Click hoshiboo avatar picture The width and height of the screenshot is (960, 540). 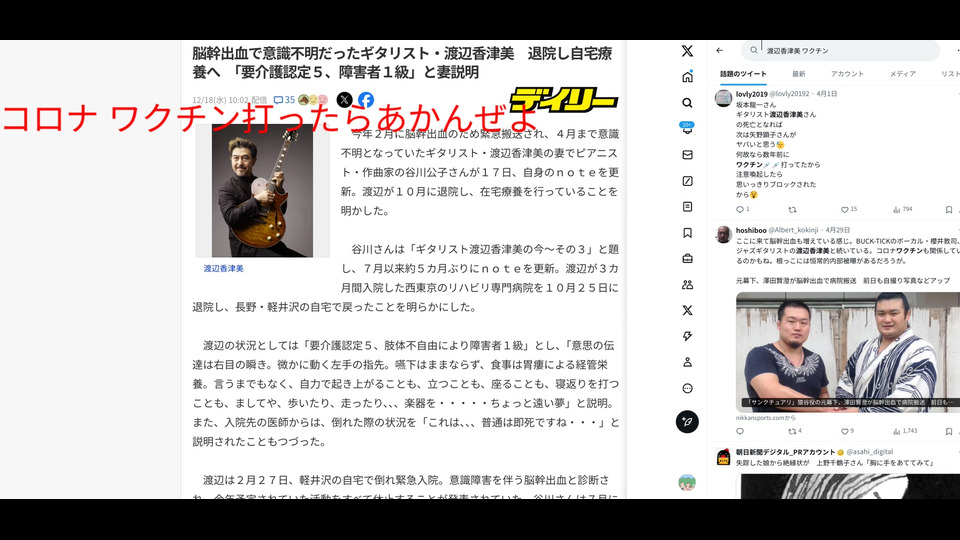(x=724, y=234)
